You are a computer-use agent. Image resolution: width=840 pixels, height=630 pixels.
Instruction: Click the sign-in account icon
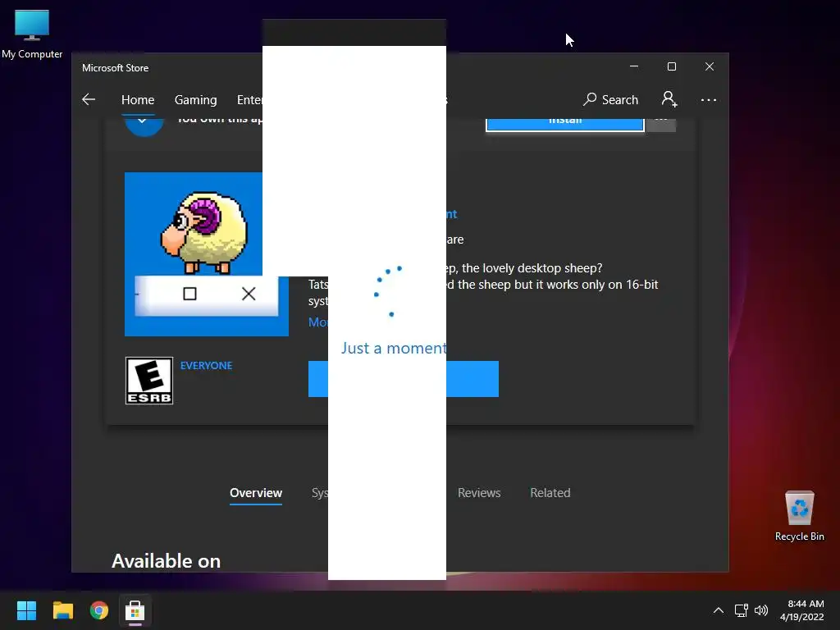coord(669,99)
